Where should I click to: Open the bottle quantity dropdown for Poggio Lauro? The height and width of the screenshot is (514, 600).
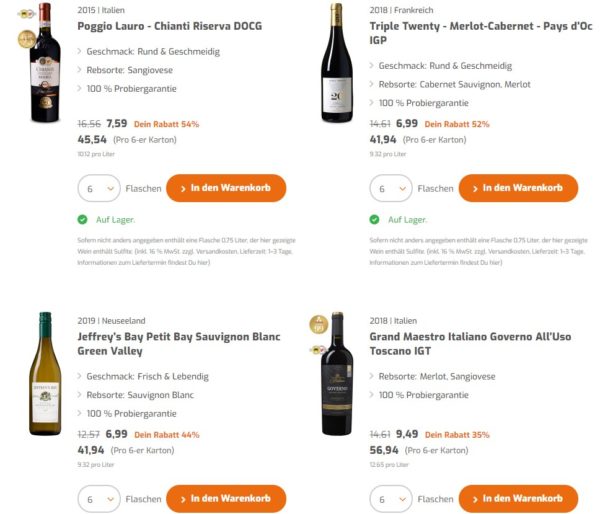(97, 188)
